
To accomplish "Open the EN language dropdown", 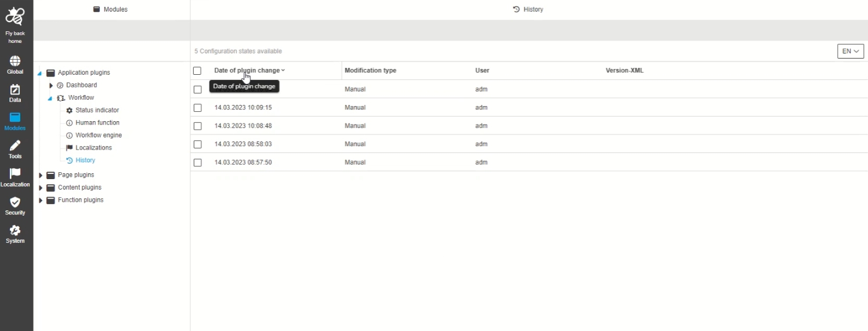I will coord(850,51).
